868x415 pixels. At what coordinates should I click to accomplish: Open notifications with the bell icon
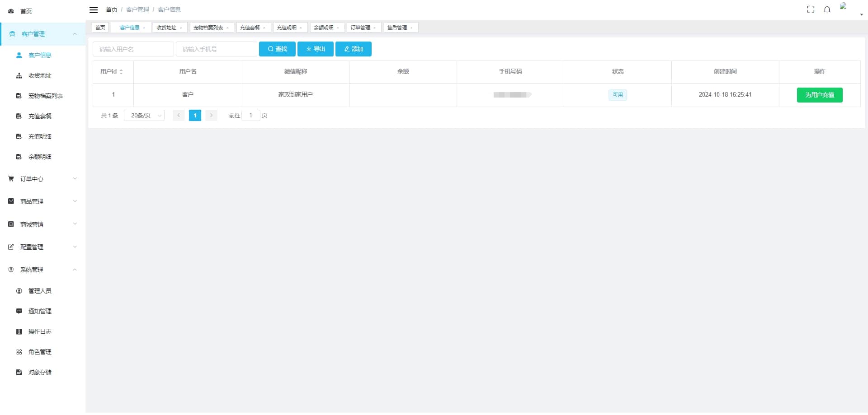tap(827, 9)
